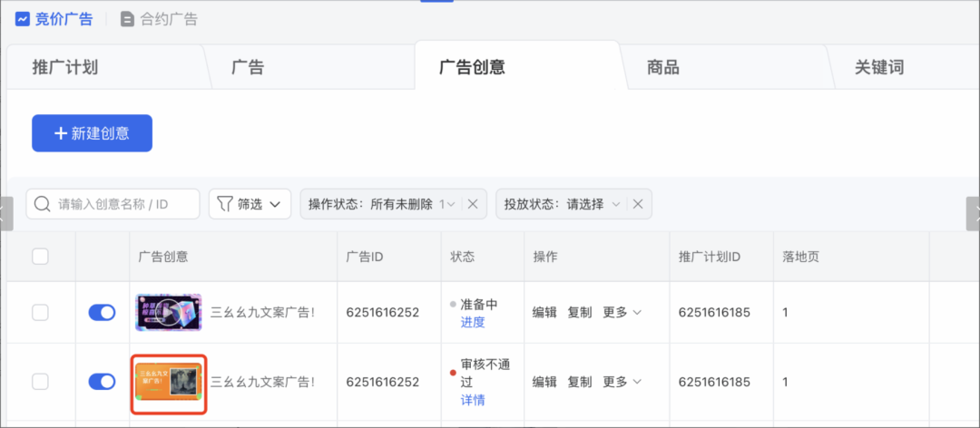Open the 详情 link under 审核不通过
This screenshot has height=428, width=980.
(x=473, y=400)
